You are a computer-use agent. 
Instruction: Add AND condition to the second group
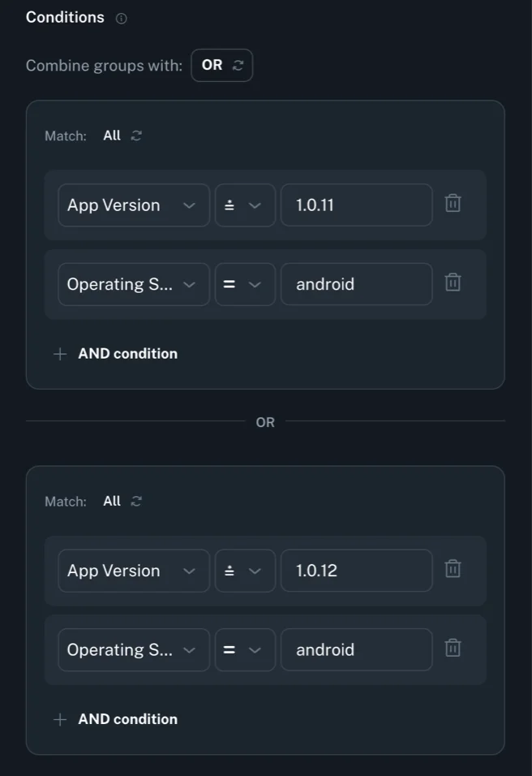[x=127, y=719]
